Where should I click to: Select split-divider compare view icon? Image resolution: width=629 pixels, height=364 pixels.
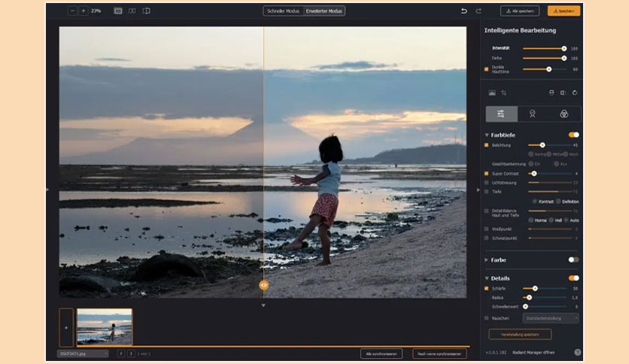pos(147,11)
